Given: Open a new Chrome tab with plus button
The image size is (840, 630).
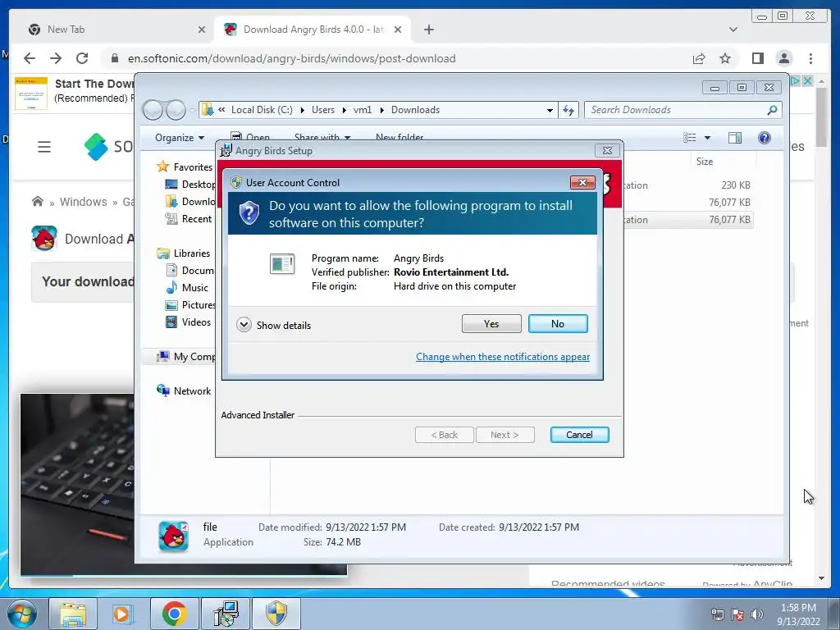Looking at the screenshot, I should 428,30.
